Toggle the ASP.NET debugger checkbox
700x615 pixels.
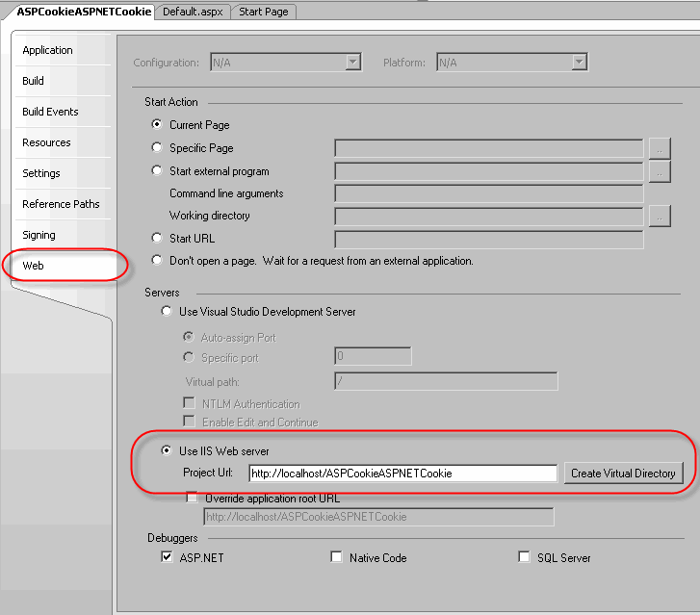[168, 557]
